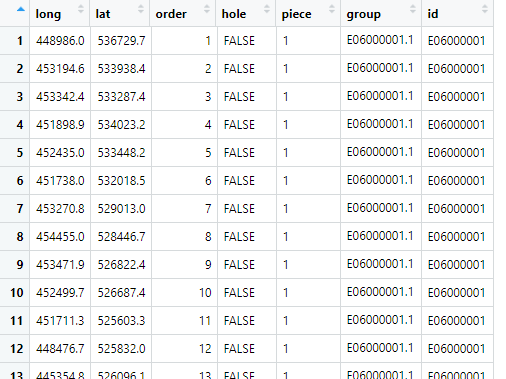Sort by the group column arrows
The image size is (506, 379).
413,9
